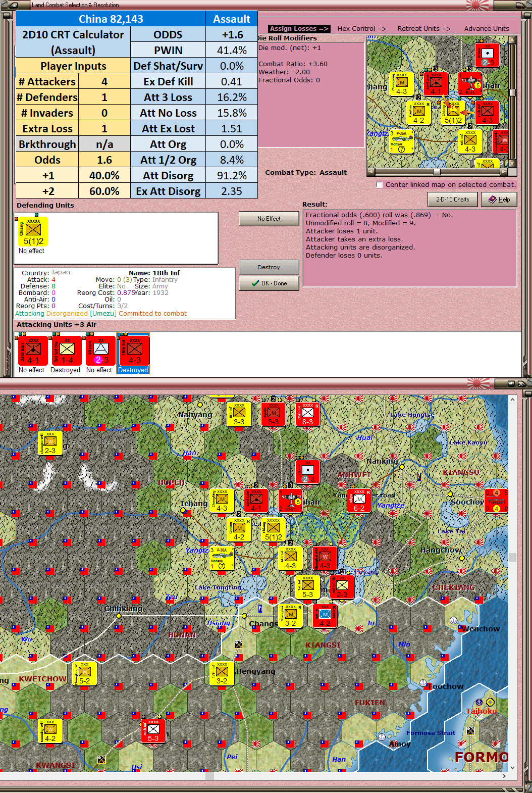Select the defending Chiang 5(1)2 unit counter
Image resolution: width=532 pixels, height=793 pixels.
click(33, 232)
